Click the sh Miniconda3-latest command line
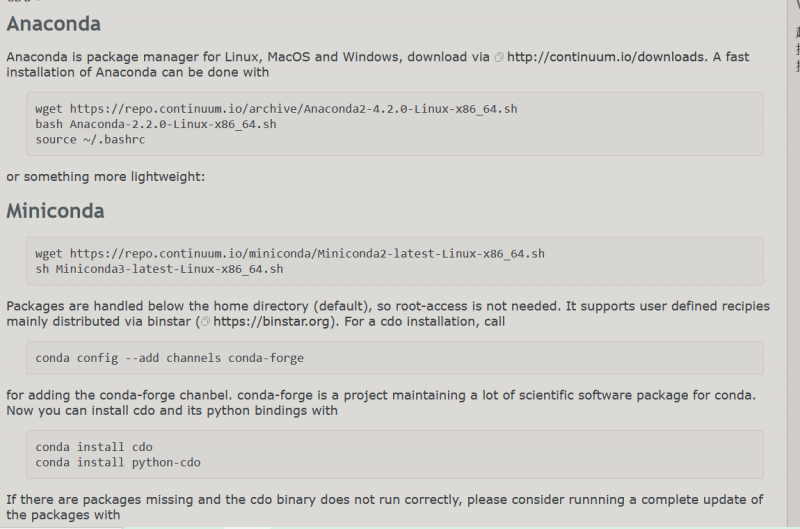The width and height of the screenshot is (800, 529). pos(159,269)
